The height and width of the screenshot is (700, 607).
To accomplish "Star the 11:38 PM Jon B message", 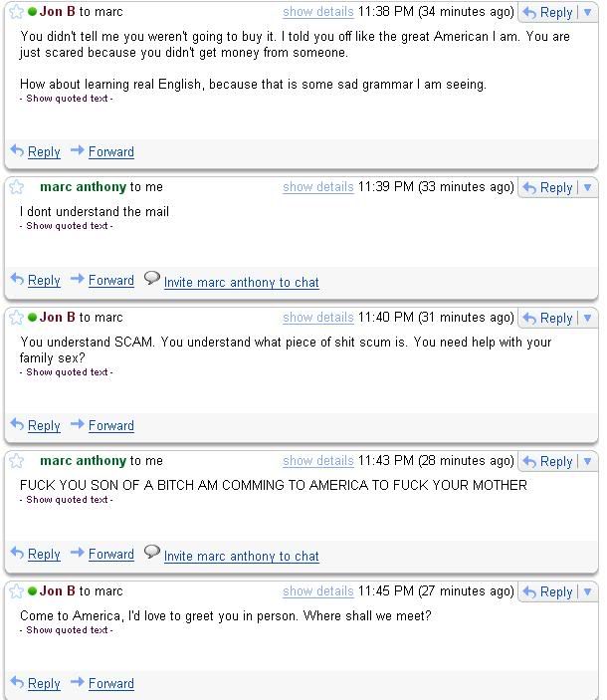I will point(17,12).
